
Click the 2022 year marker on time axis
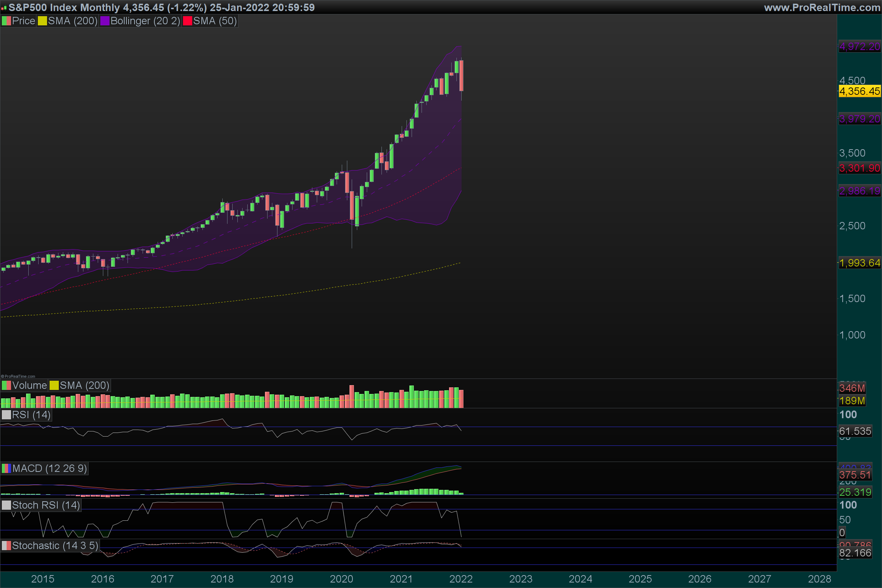pyautogui.click(x=461, y=579)
